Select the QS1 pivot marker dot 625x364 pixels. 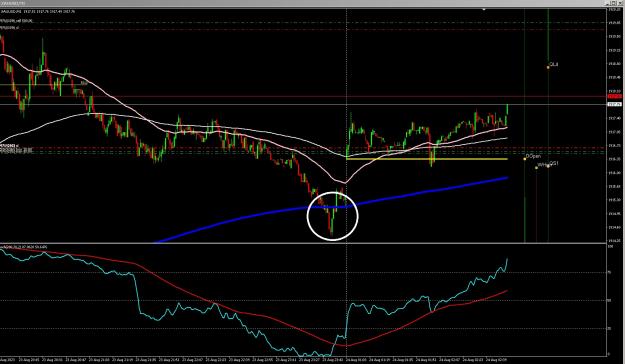(x=548, y=166)
